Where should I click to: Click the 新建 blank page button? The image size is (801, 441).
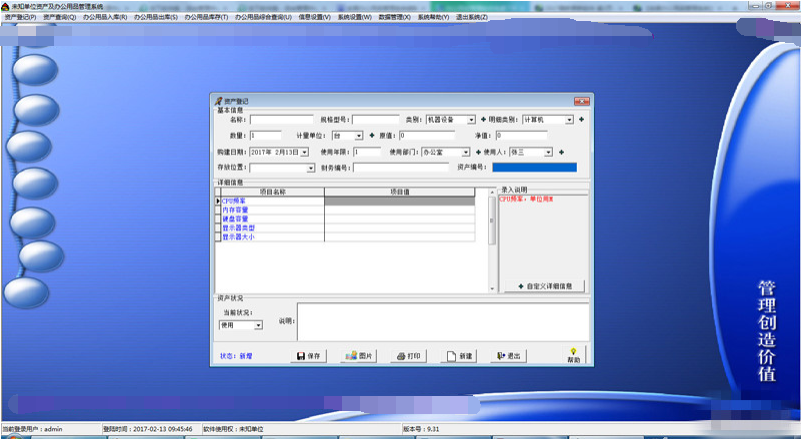pyautogui.click(x=459, y=356)
